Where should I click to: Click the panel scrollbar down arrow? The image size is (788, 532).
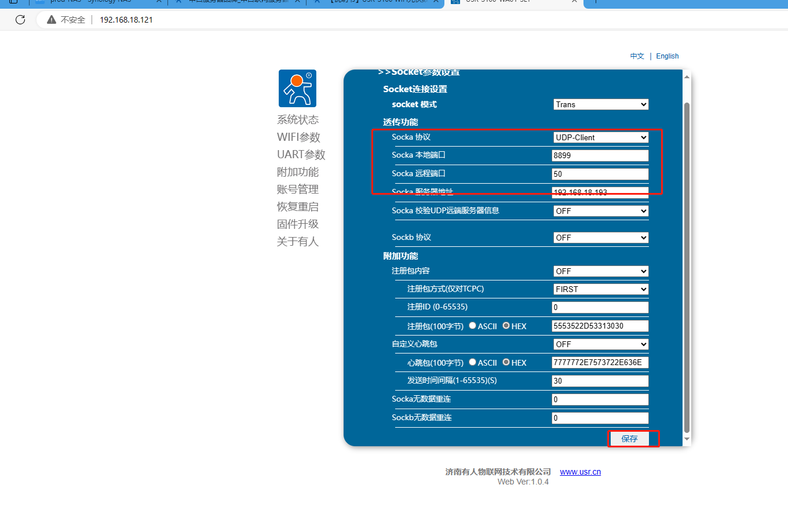click(x=687, y=439)
